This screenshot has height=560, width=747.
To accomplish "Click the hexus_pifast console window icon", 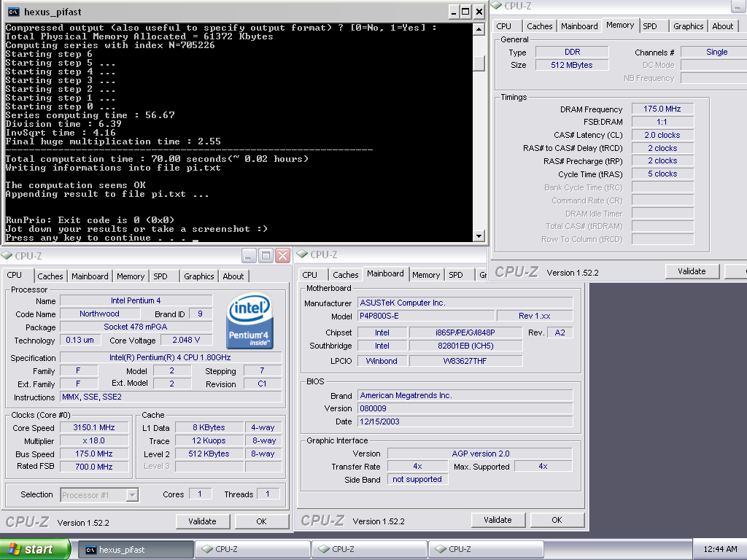I will [13, 12].
